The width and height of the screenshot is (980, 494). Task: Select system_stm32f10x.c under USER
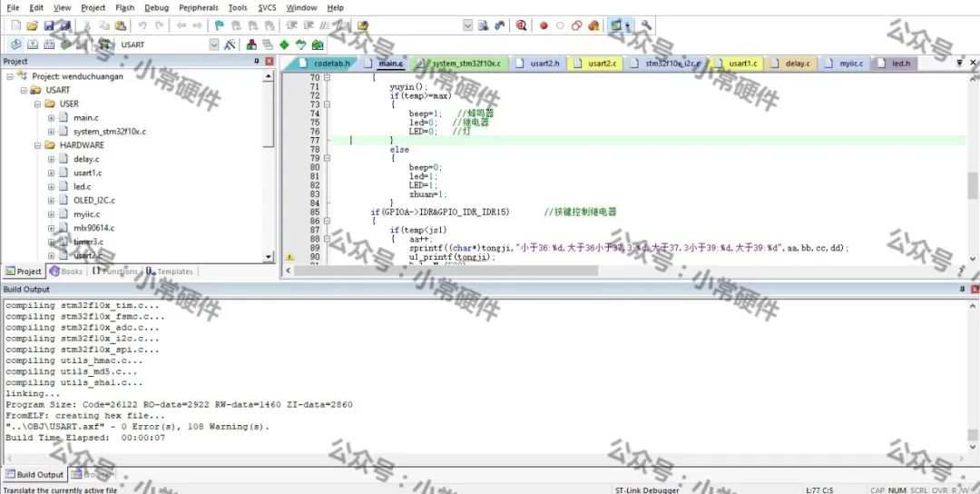click(x=110, y=132)
